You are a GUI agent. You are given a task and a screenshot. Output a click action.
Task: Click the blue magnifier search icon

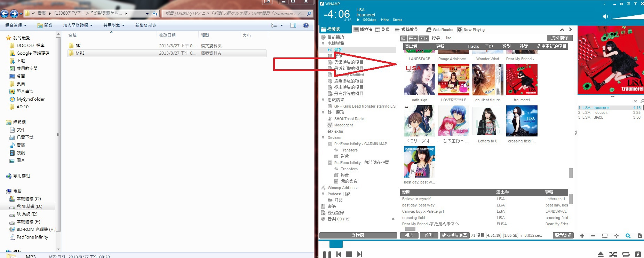[628, 236]
